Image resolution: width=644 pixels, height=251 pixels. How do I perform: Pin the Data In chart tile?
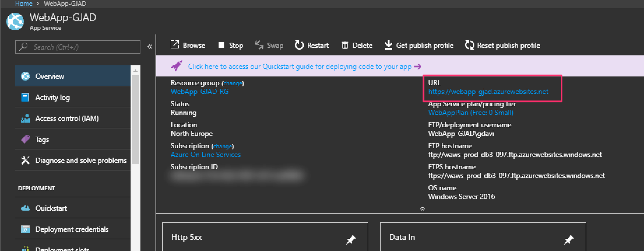[569, 240]
